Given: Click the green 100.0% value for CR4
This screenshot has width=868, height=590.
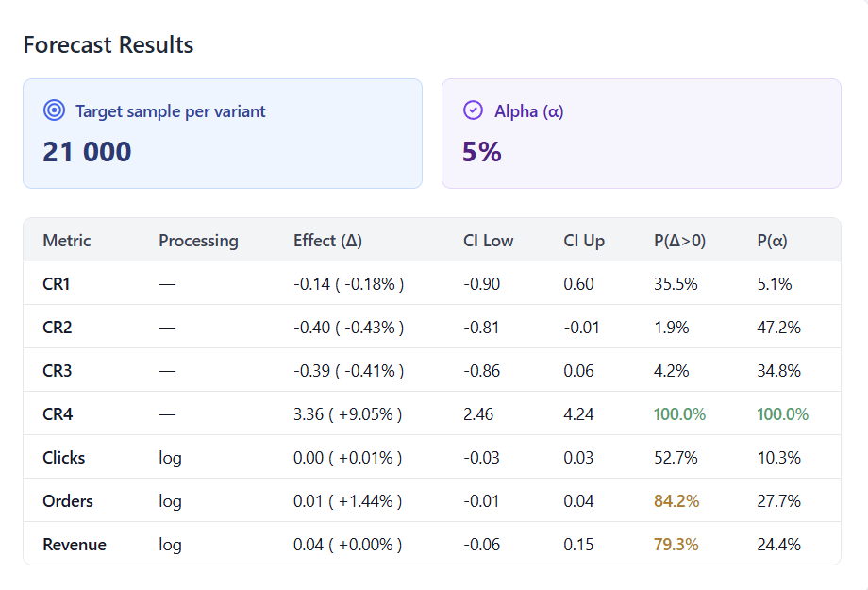Looking at the screenshot, I should (679, 413).
